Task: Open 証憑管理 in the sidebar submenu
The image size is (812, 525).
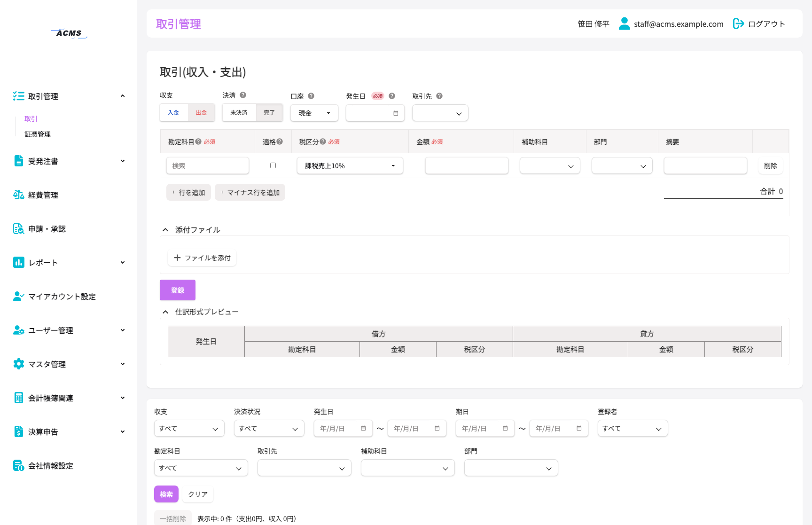Action: 38,134
